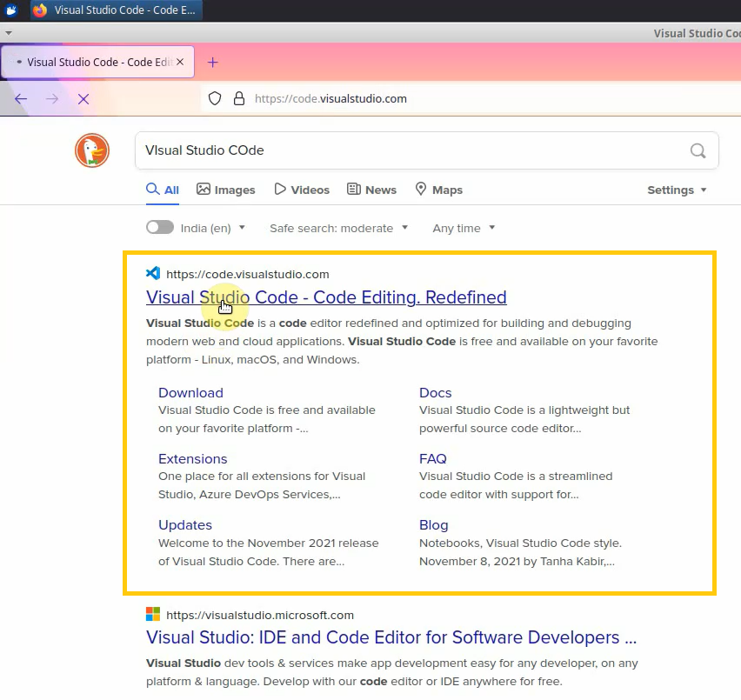
Task: Click the Firefox icon in the taskbar
Action: click(x=39, y=10)
